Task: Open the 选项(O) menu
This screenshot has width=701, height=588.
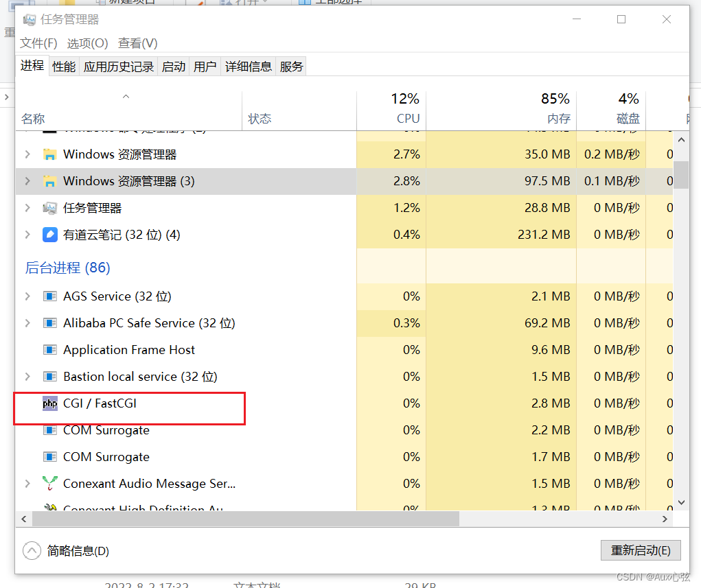Action: (x=88, y=43)
